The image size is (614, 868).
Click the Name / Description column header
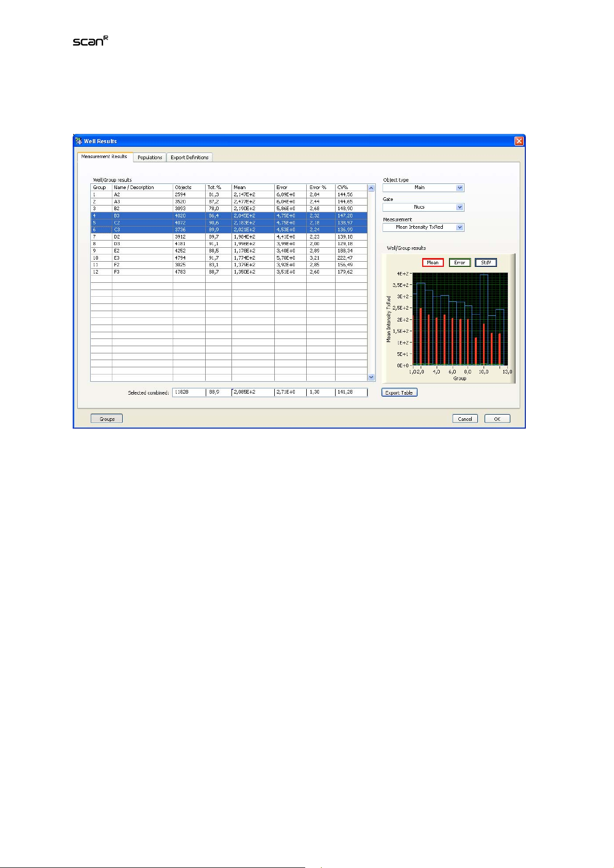pos(142,188)
